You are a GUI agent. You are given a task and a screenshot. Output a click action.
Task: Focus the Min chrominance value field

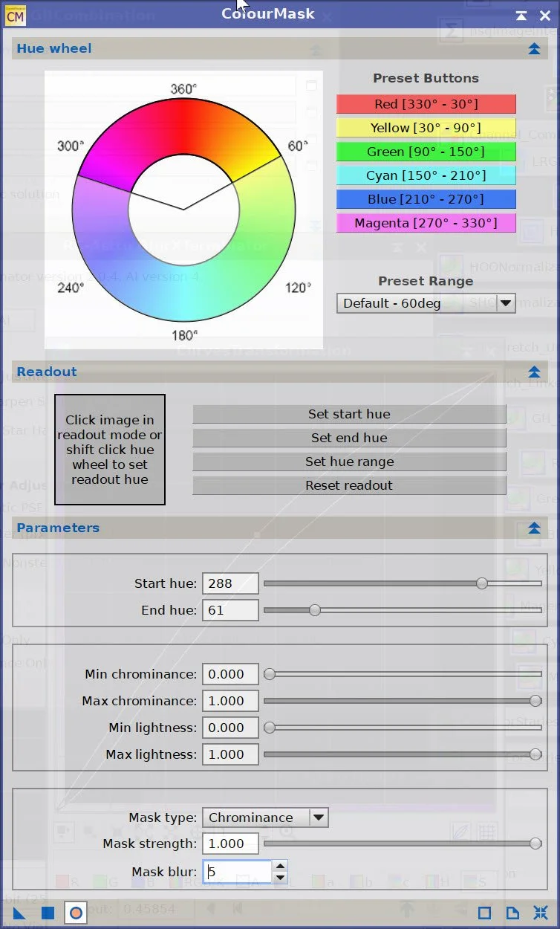click(230, 674)
